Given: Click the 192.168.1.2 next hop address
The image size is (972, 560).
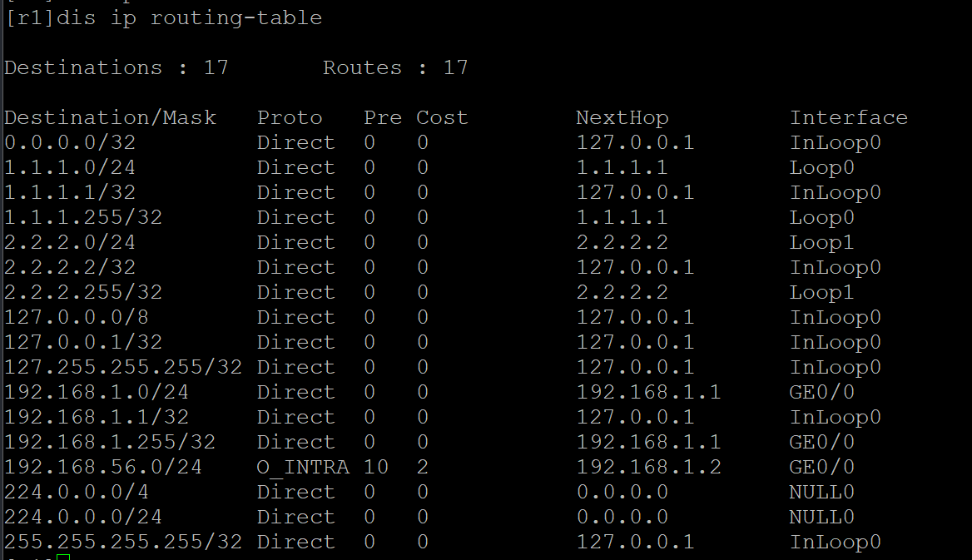Looking at the screenshot, I should tap(648, 467).
